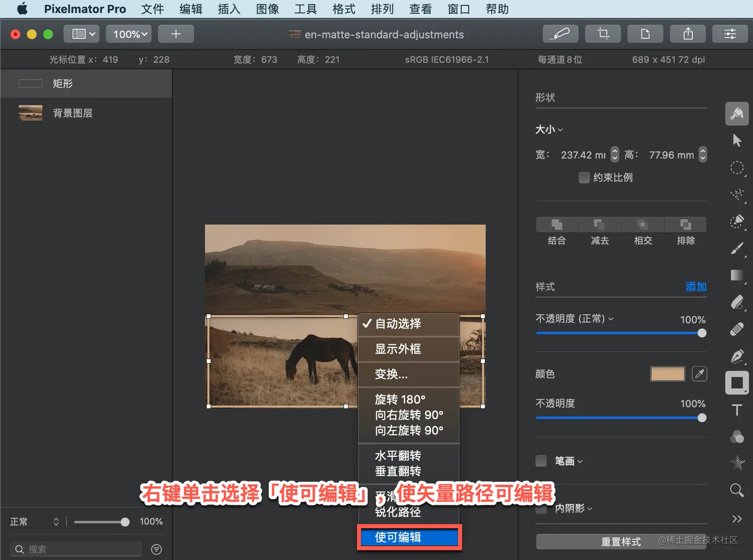Select the Zoom magnifier tool

tap(737, 490)
